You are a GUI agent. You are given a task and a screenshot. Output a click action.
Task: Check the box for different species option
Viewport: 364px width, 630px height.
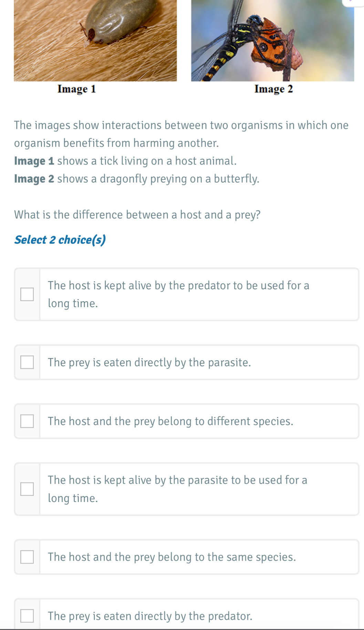pos(27,421)
